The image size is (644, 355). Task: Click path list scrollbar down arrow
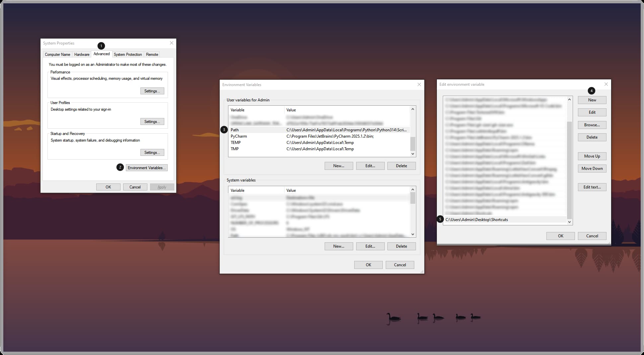coord(570,222)
